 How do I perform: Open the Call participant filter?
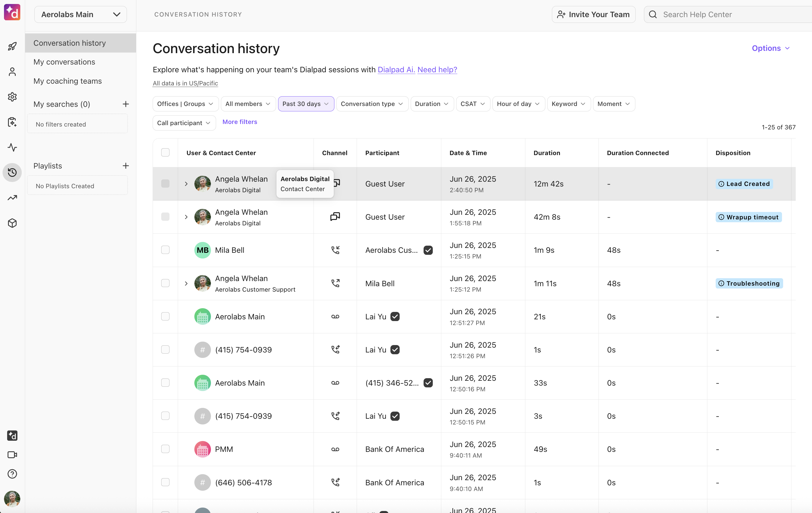point(184,123)
